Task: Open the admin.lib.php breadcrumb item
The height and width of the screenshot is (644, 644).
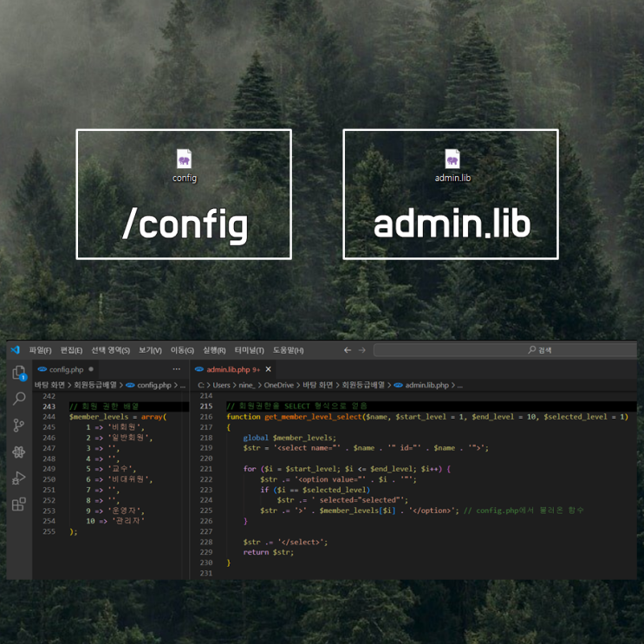Action: [421, 385]
